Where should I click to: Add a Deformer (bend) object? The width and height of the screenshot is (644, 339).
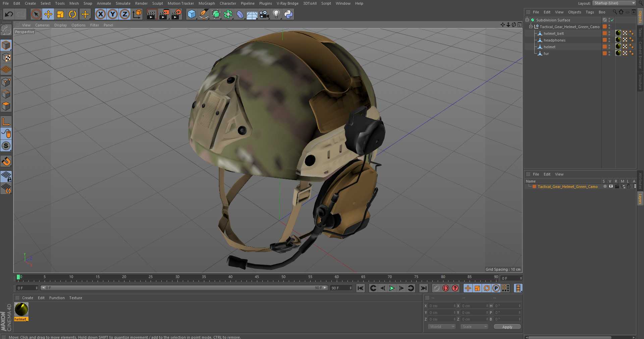(240, 14)
